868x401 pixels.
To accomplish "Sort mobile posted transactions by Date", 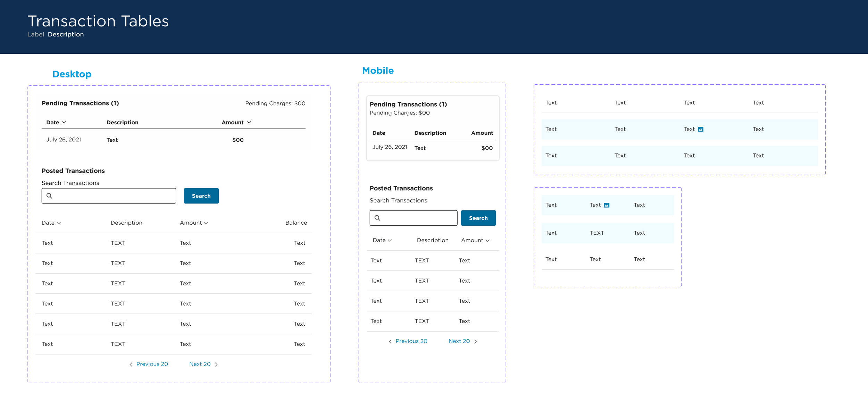I will [x=390, y=241].
